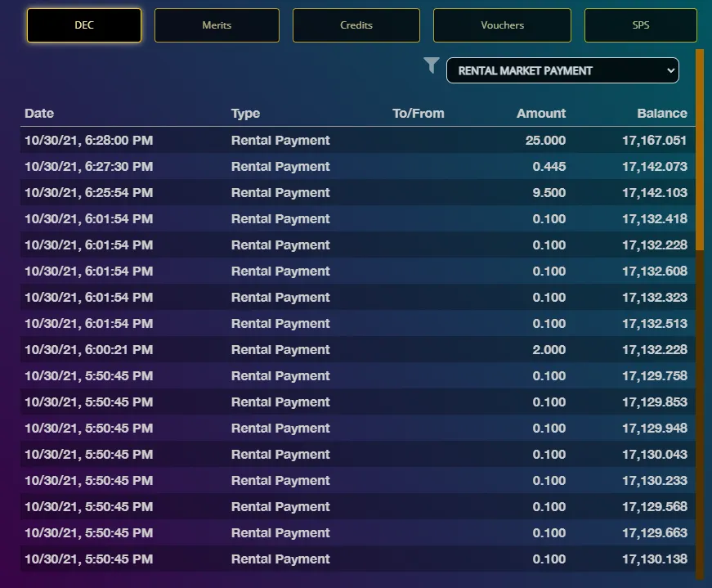Click balance 17,130.233
The image size is (712, 588).
[x=654, y=481]
